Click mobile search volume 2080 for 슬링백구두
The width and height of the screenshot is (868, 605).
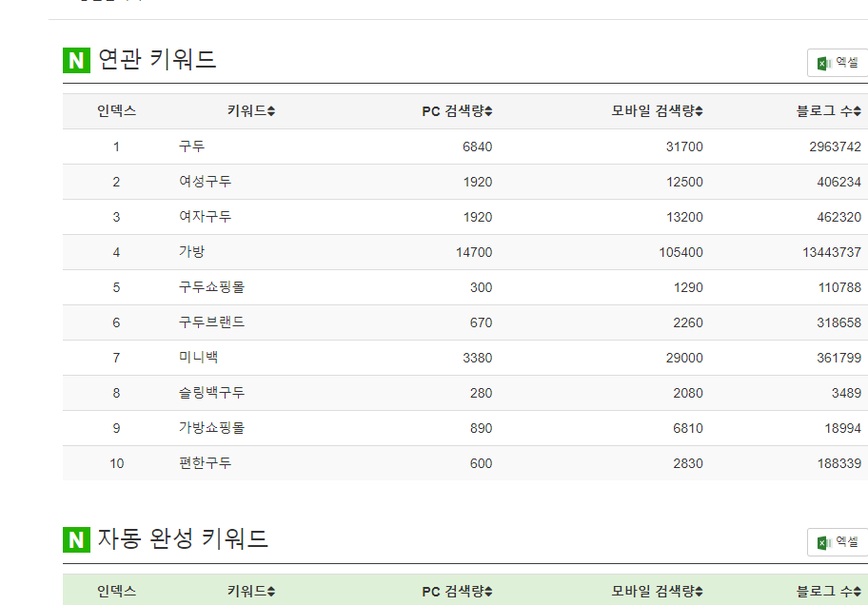688,394
